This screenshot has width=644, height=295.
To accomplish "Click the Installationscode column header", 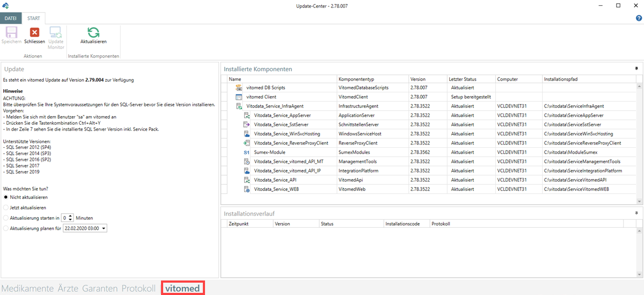I will click(406, 223).
